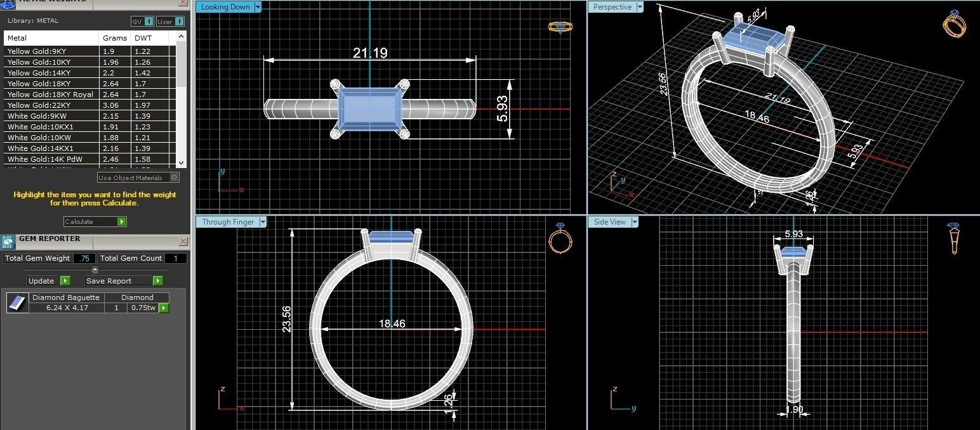The height and width of the screenshot is (430, 980).
Task: Click the xy axis icon in Looking Down view
Action: coord(230,181)
